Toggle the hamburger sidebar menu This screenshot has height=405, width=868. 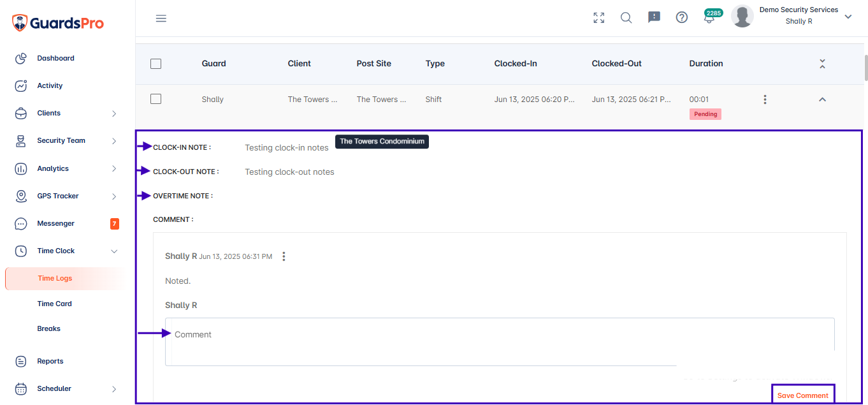pyautogui.click(x=161, y=18)
